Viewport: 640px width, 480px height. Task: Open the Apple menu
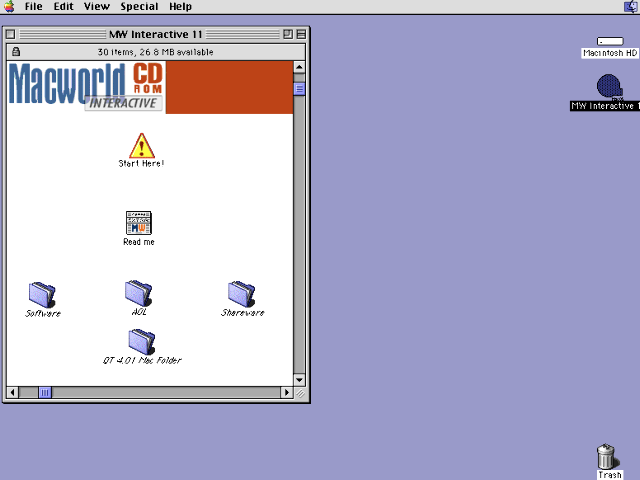point(9,7)
